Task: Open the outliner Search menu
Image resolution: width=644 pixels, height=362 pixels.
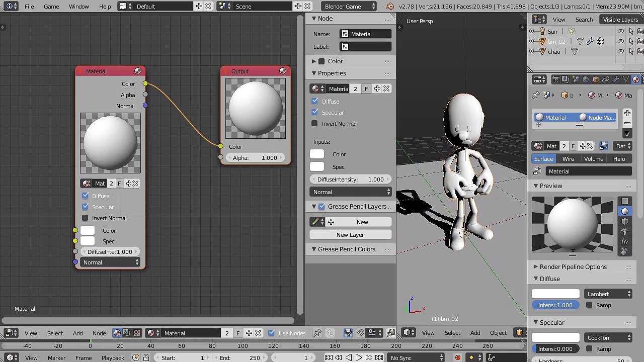Action: point(584,20)
